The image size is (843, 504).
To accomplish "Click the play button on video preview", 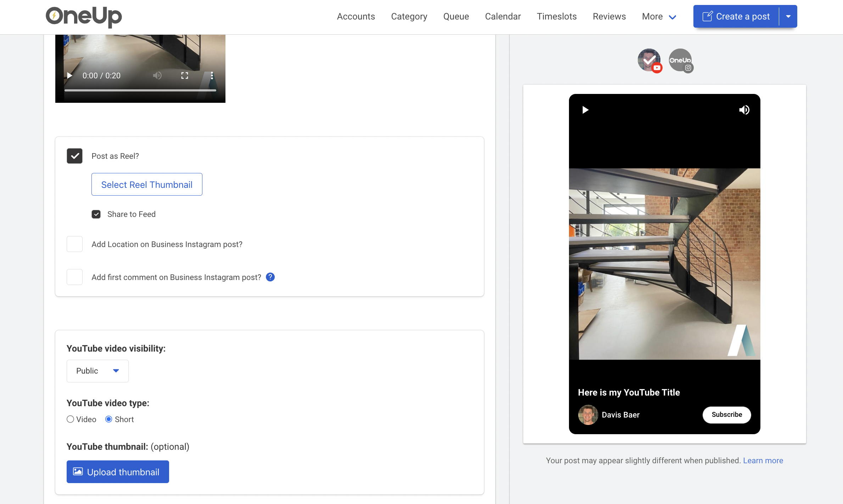I will 585,110.
